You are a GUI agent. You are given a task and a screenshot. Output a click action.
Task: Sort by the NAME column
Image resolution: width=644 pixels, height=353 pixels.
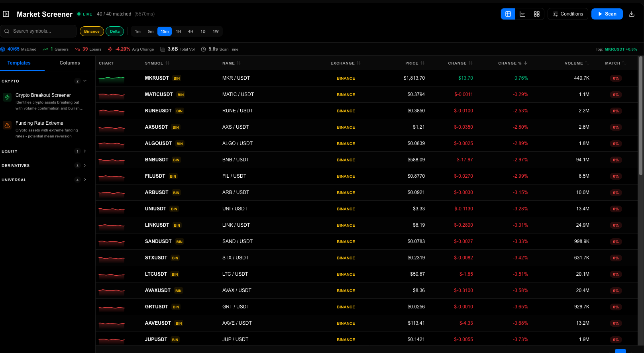(232, 63)
